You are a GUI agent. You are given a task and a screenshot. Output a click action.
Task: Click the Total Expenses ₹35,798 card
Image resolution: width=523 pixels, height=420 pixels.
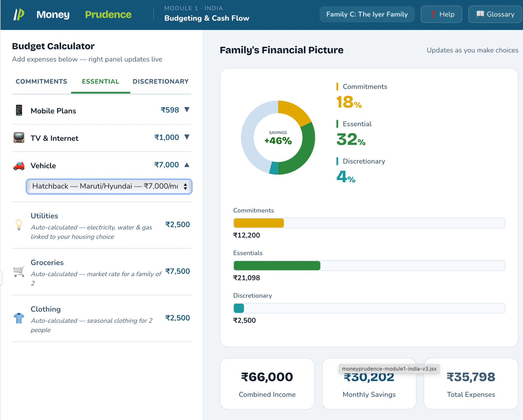(471, 384)
